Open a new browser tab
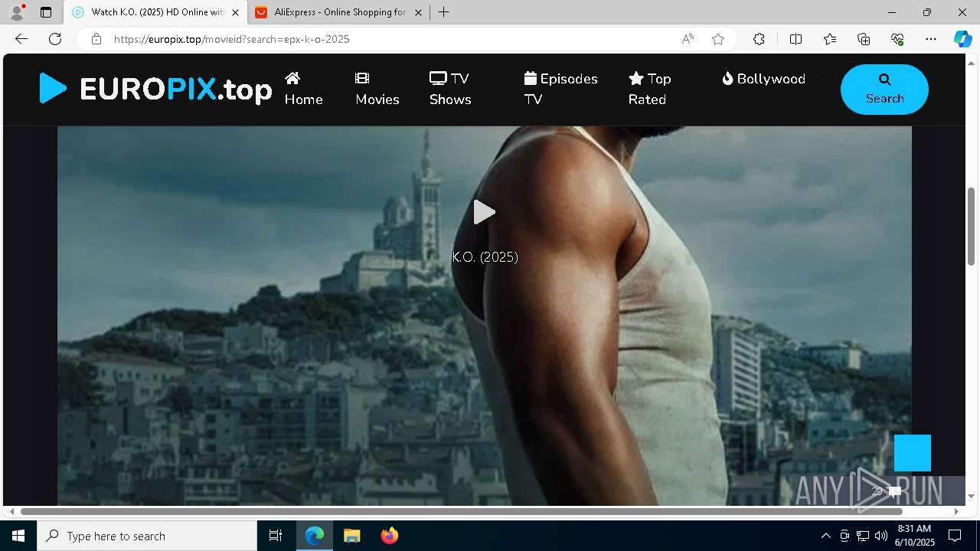 click(444, 12)
